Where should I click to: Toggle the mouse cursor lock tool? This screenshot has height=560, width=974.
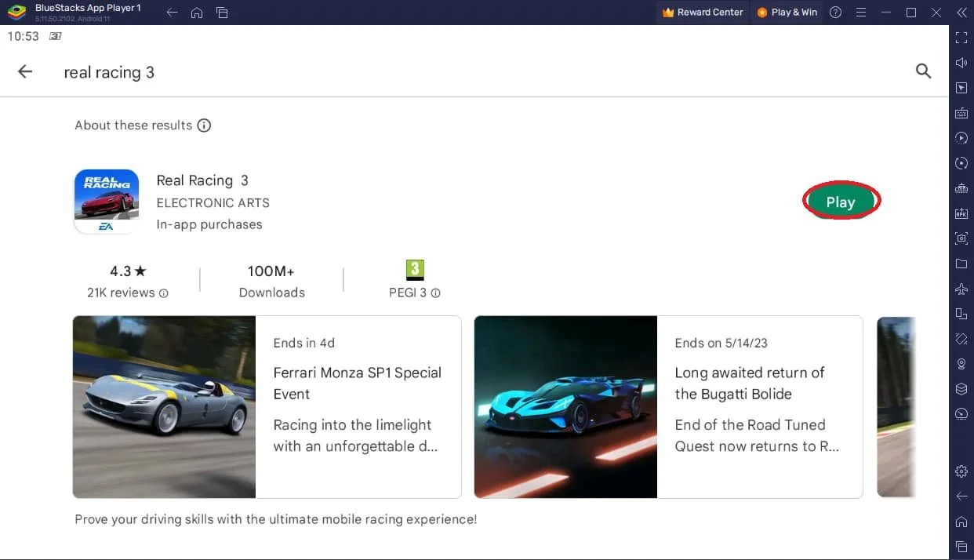[x=961, y=88]
